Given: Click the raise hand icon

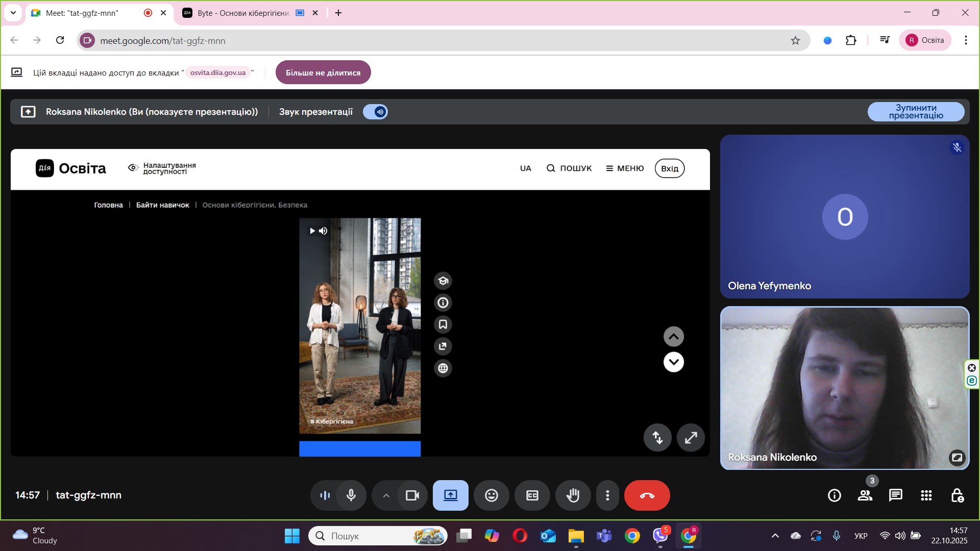Looking at the screenshot, I should (x=573, y=495).
